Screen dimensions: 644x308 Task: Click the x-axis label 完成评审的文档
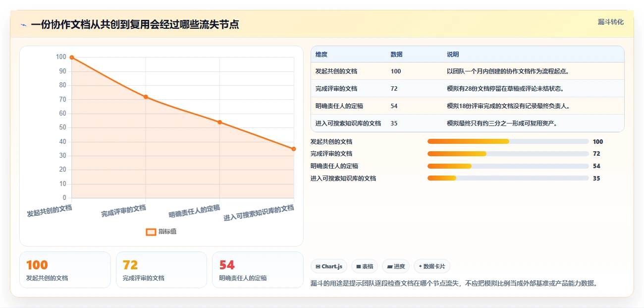123,211
